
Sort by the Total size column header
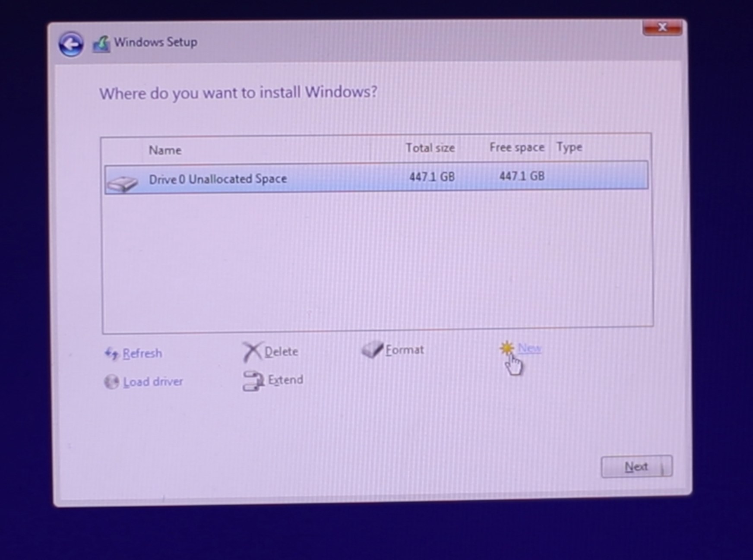(430, 148)
